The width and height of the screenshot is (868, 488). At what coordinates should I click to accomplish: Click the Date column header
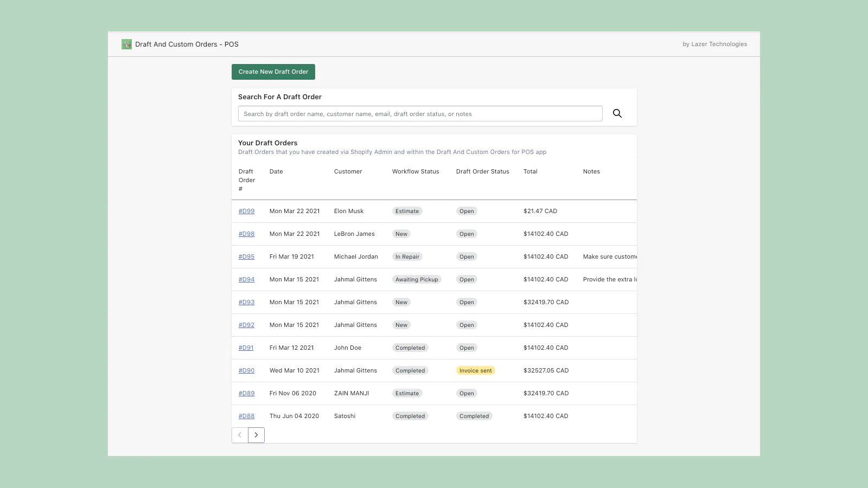click(x=276, y=171)
